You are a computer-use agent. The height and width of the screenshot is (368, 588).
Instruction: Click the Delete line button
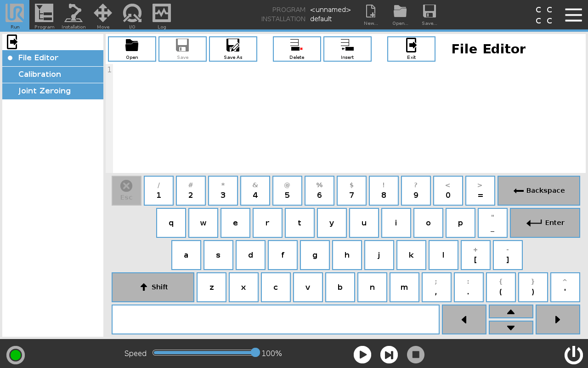point(297,49)
